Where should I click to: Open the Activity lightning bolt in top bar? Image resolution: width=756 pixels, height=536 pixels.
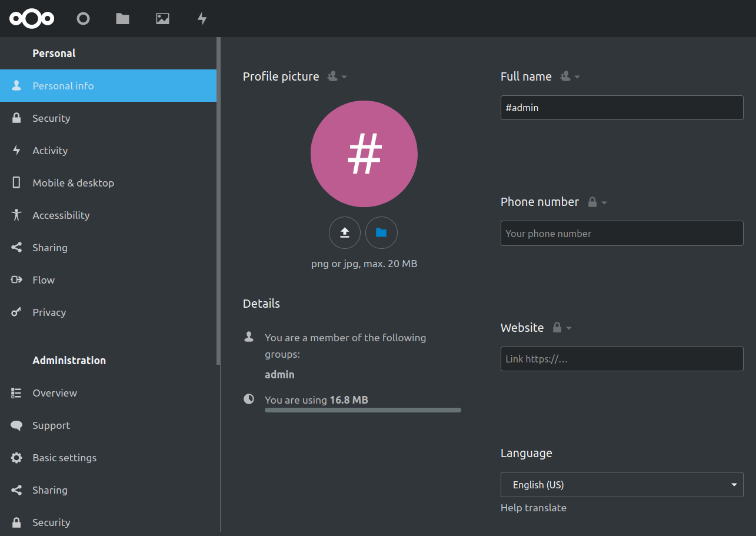202,19
